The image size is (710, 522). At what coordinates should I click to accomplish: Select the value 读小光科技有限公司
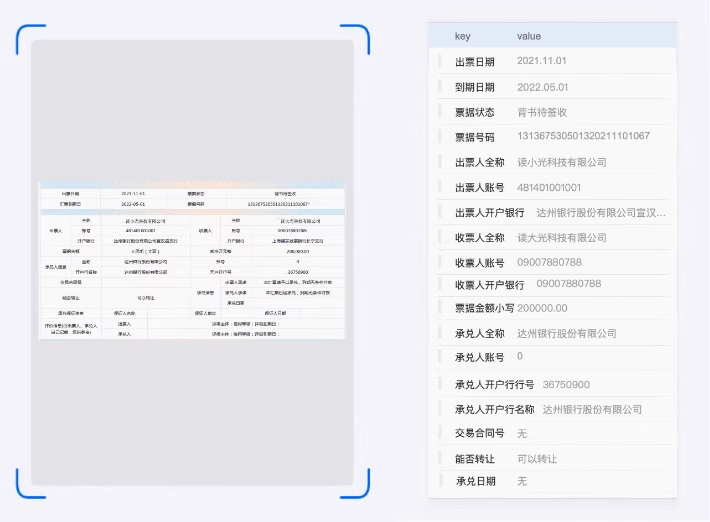[562, 162]
